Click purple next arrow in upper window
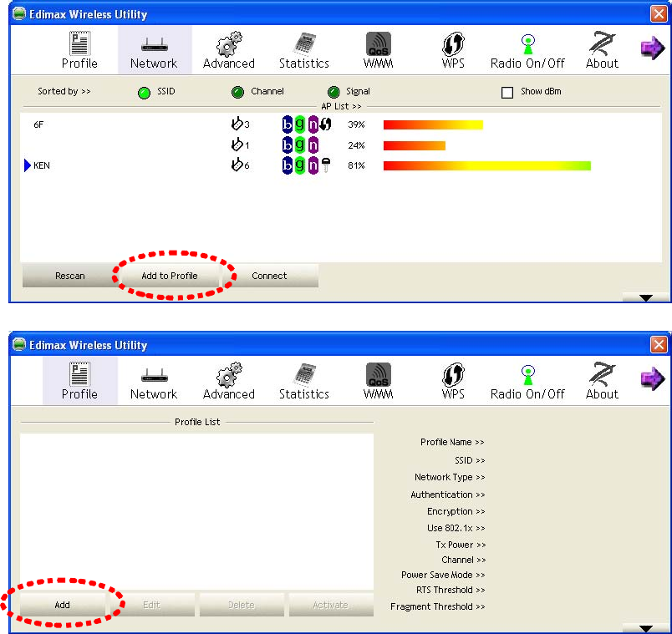This screenshot has width=672, height=634. [652, 48]
